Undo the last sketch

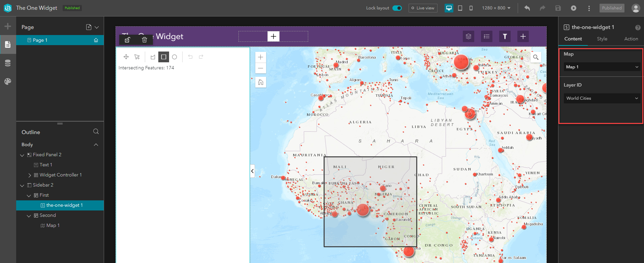(x=190, y=57)
